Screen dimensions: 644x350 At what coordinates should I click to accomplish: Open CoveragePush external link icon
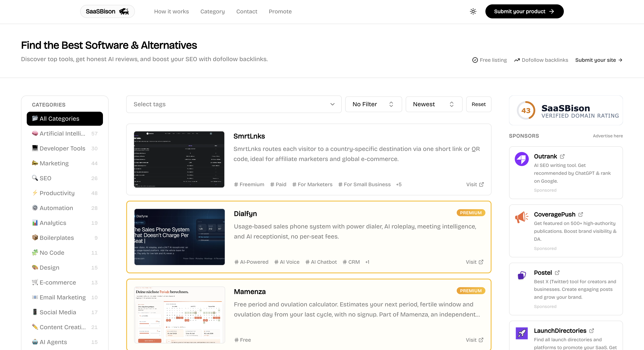[581, 214]
